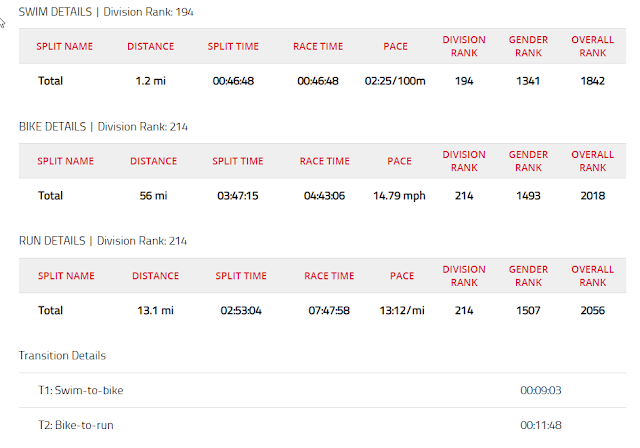Click bike gender rank 1493

(x=528, y=195)
